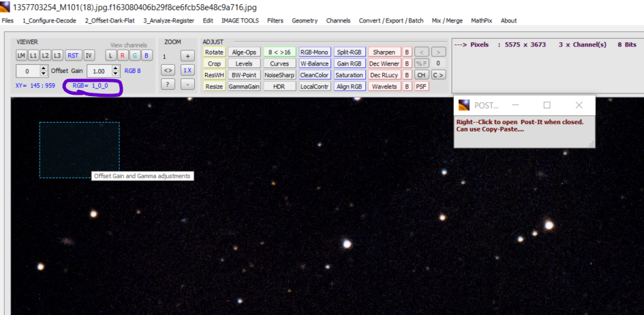Click the B button beside Dec Wiener
Viewport: 644px width, 315px height.
pyautogui.click(x=407, y=63)
